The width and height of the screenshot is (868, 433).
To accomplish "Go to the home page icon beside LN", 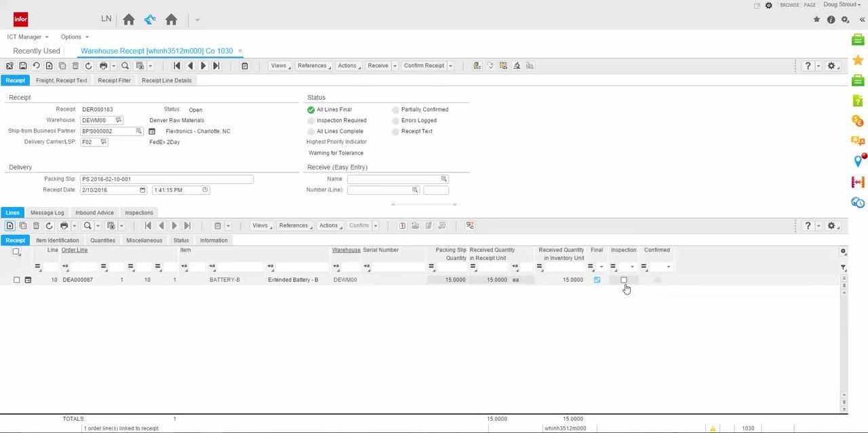I will point(129,20).
